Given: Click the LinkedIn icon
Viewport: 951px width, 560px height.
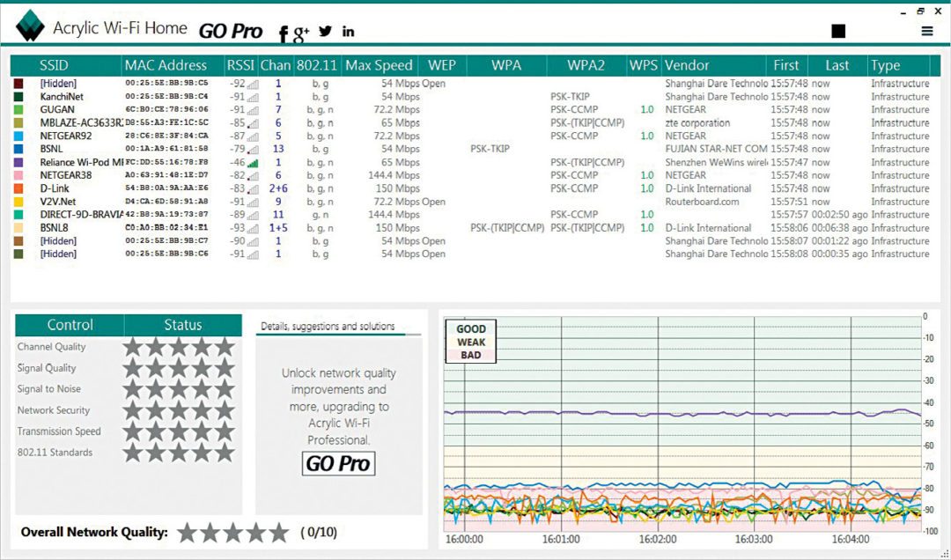Looking at the screenshot, I should [349, 32].
